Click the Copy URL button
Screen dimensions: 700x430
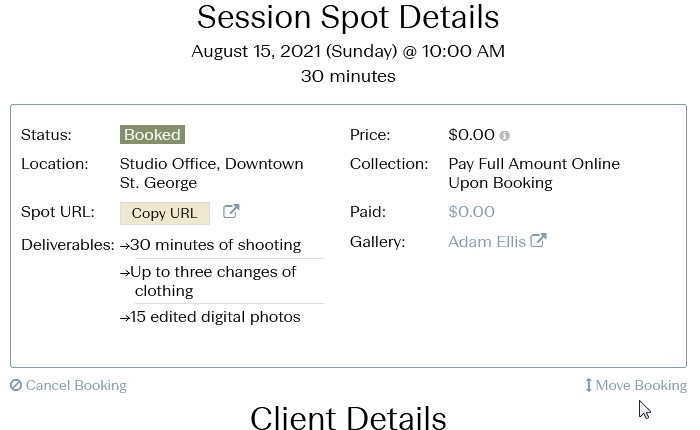(x=165, y=213)
